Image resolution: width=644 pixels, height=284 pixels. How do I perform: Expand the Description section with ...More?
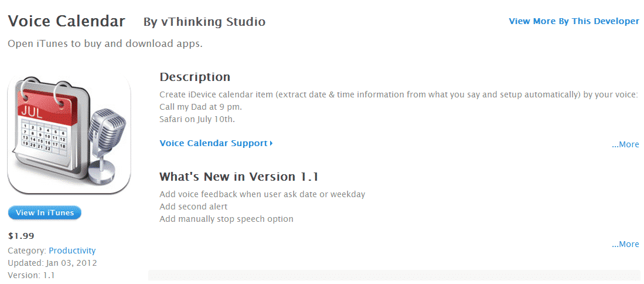click(x=625, y=144)
